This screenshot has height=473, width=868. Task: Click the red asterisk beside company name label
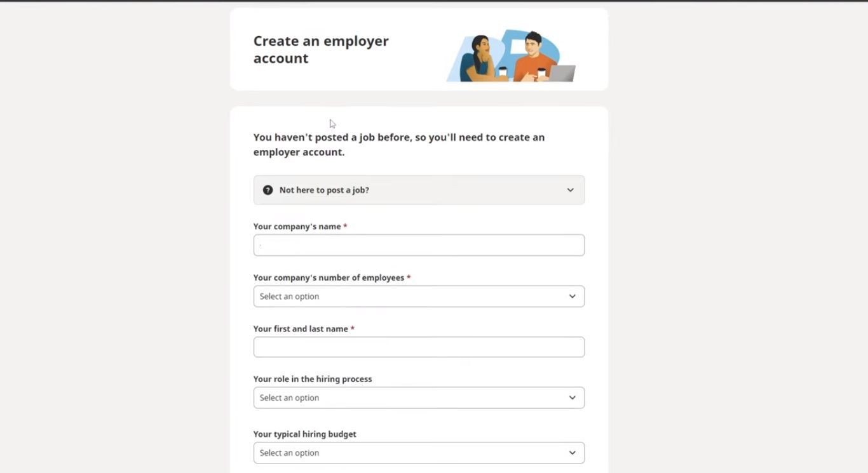[x=346, y=226]
